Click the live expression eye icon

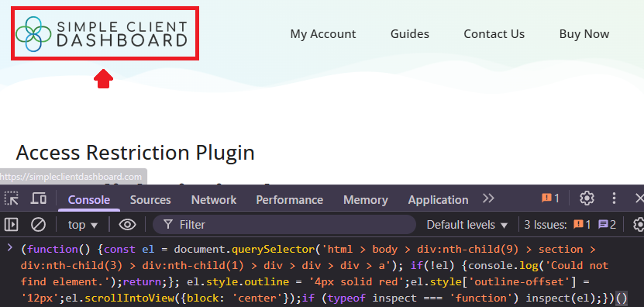(127, 224)
